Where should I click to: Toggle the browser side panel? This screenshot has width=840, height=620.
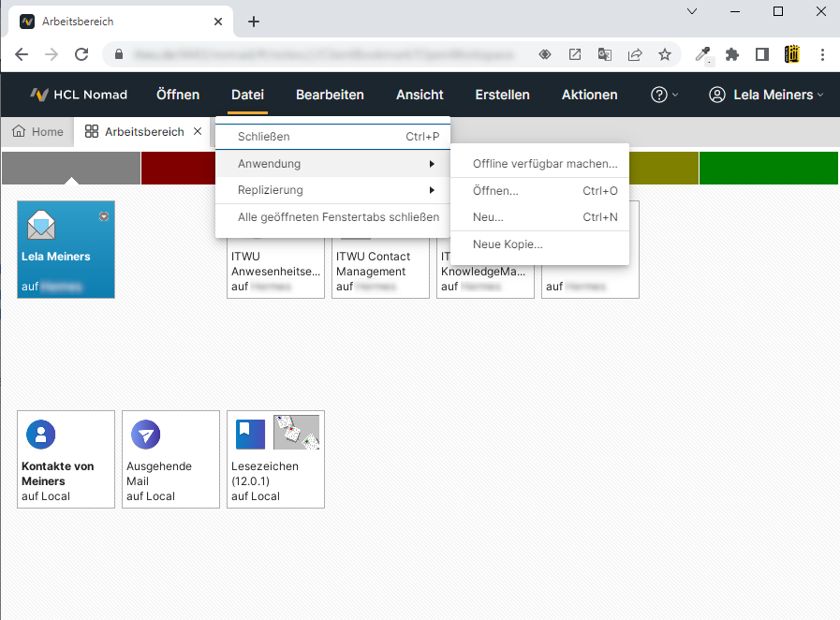(x=761, y=54)
